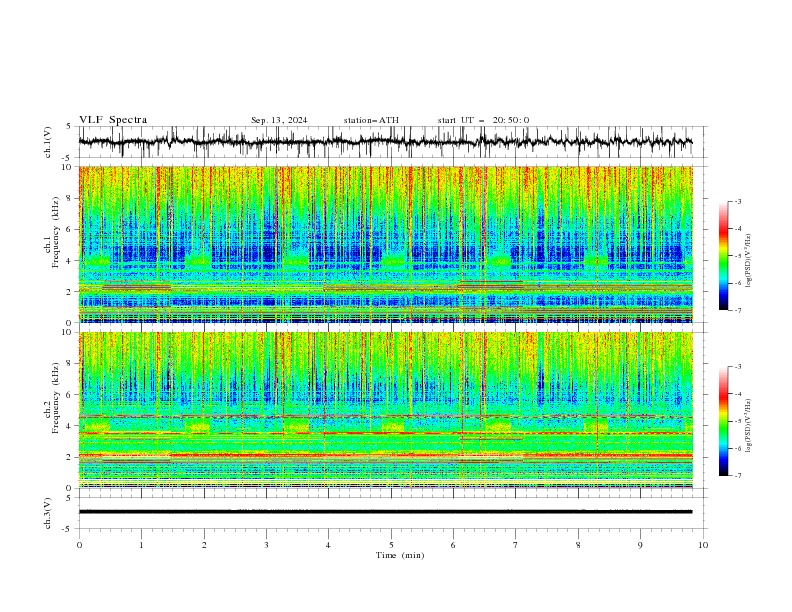This screenshot has height=612, width=792.
Task: Click the "VLF Spectra" title text
Action: pyautogui.click(x=113, y=120)
